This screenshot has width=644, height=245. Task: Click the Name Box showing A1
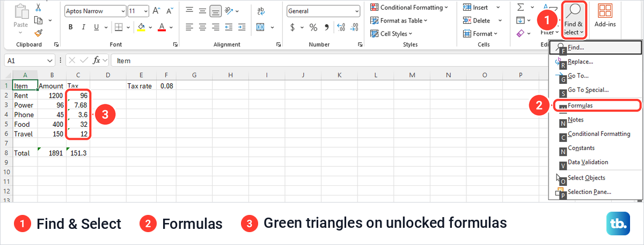tap(30, 61)
